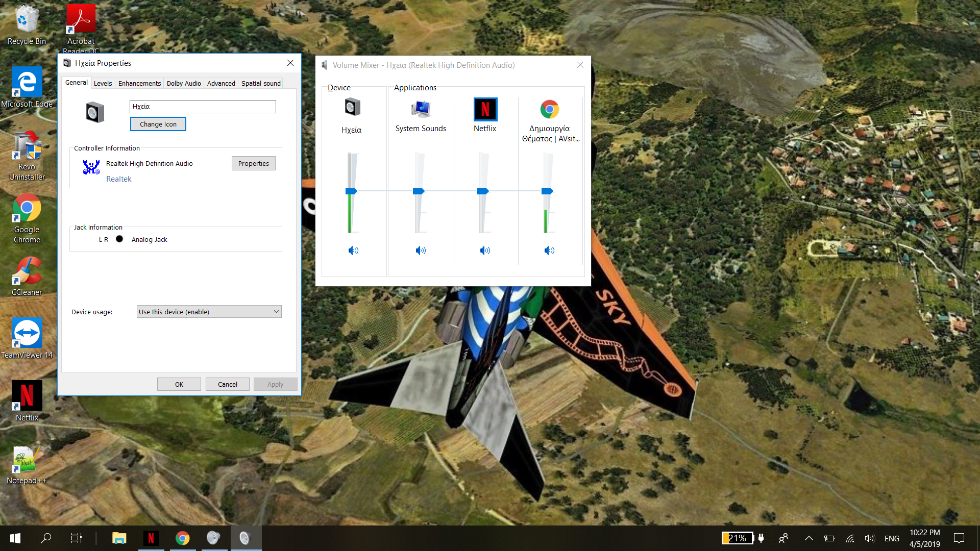This screenshot has height=551, width=980.
Task: Mute the Ηχεία device volume
Action: (353, 251)
